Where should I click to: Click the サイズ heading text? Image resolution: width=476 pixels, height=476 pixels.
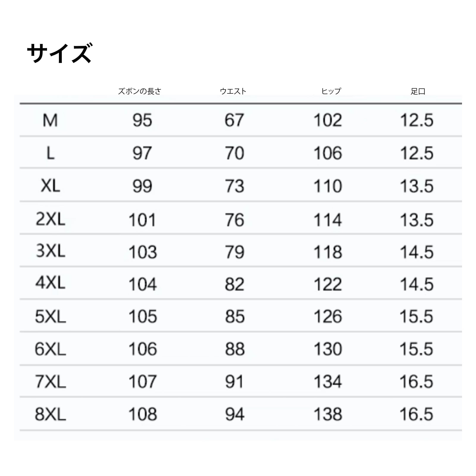tap(60, 53)
